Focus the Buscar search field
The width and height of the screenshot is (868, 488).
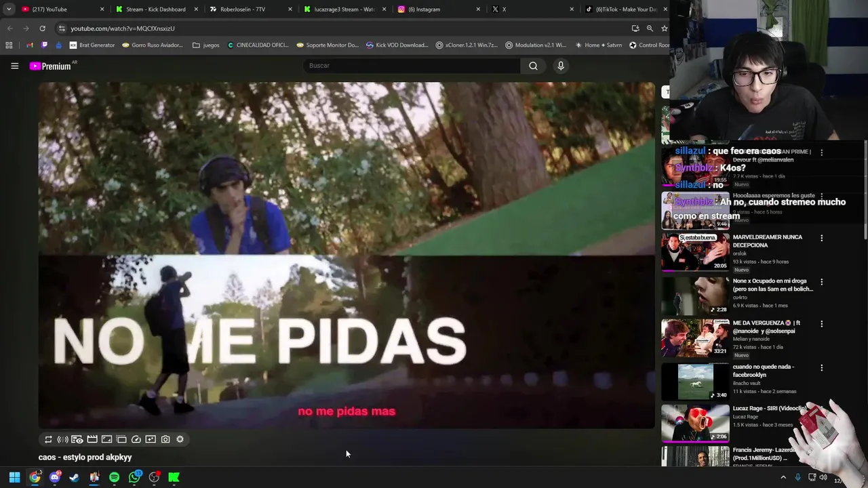click(412, 66)
